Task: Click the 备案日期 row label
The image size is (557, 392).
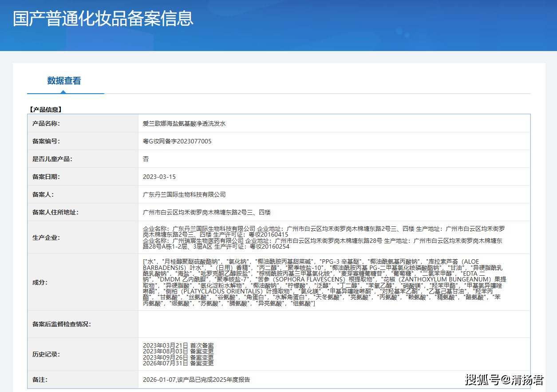Action: point(46,177)
